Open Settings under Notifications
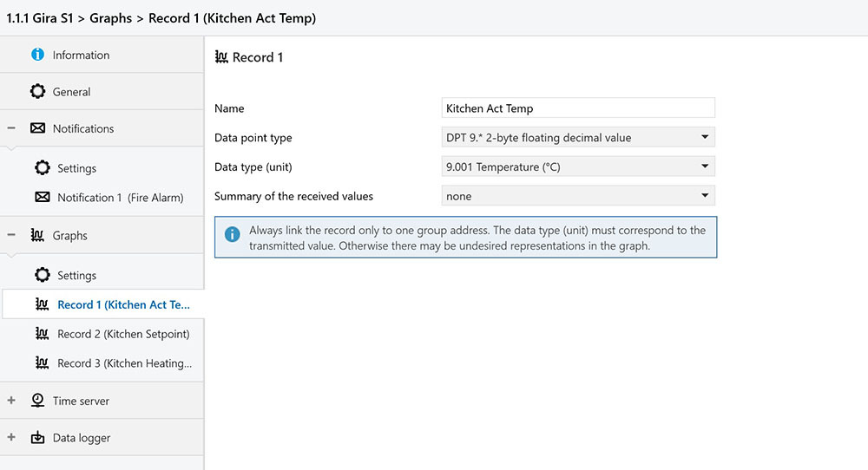Image resolution: width=868 pixels, height=470 pixels. coord(76,168)
